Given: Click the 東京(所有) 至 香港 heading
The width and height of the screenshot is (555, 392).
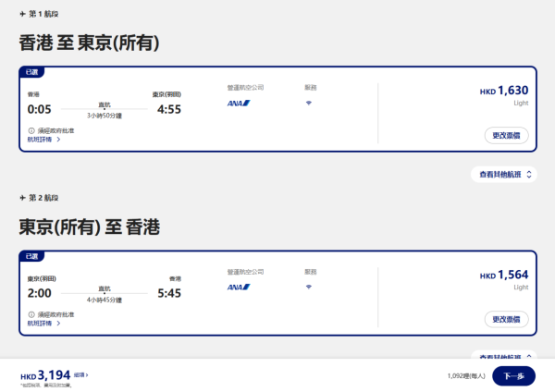Looking at the screenshot, I should point(89,227).
